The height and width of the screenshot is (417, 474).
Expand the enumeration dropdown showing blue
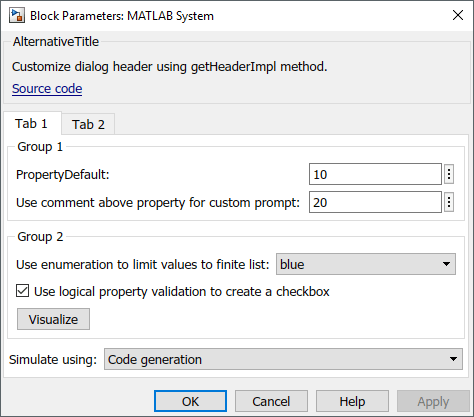tap(366, 264)
